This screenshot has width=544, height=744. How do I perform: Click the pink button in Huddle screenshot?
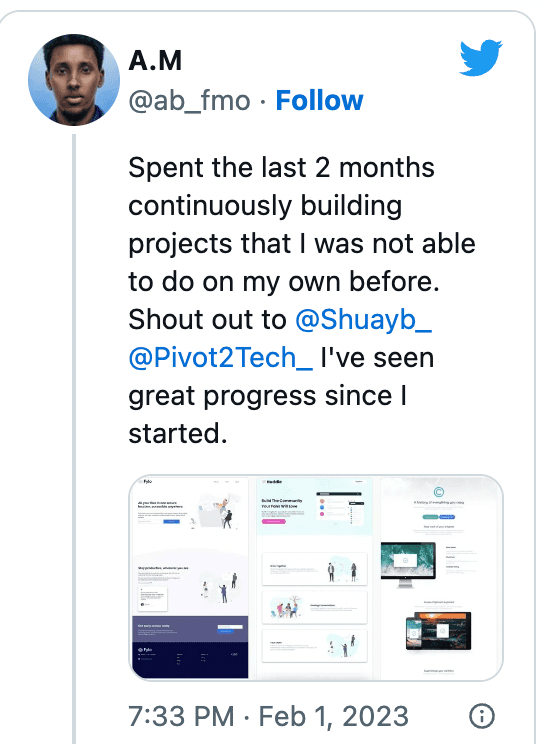coord(274,521)
